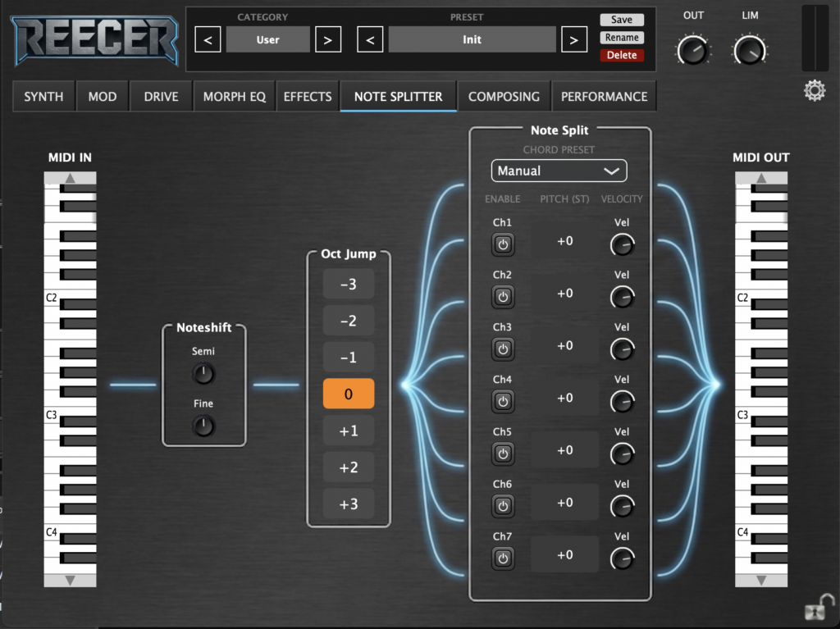Open the Chord Preset Manual dropdown
Screen dimensions: 840x629
pyautogui.click(x=559, y=171)
